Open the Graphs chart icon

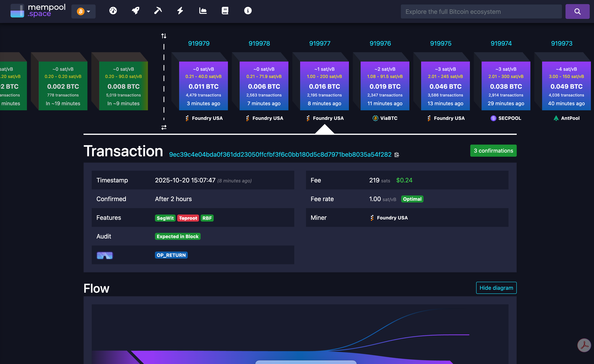click(x=203, y=11)
